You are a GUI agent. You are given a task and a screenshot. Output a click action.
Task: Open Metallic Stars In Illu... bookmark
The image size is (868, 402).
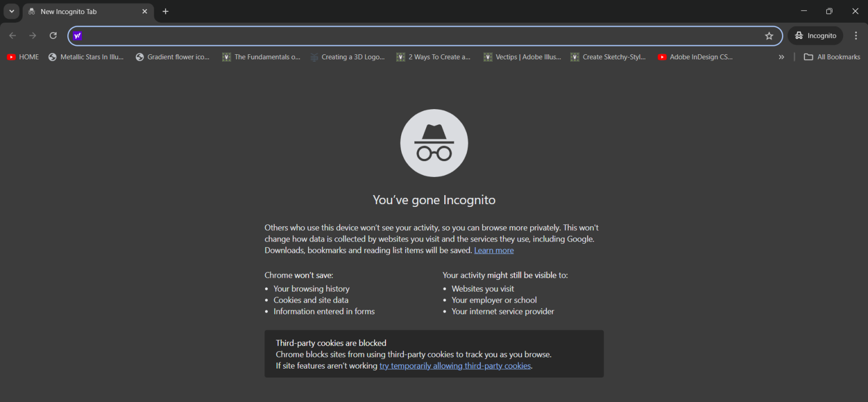[x=86, y=57]
